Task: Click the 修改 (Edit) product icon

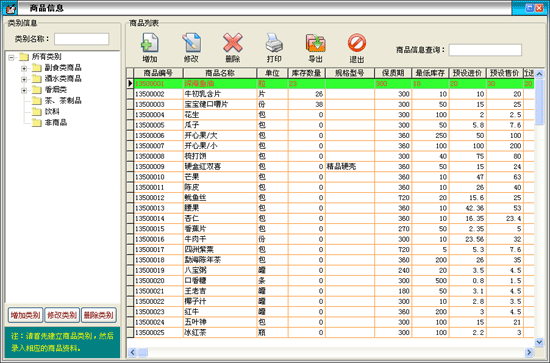Action: [x=191, y=43]
